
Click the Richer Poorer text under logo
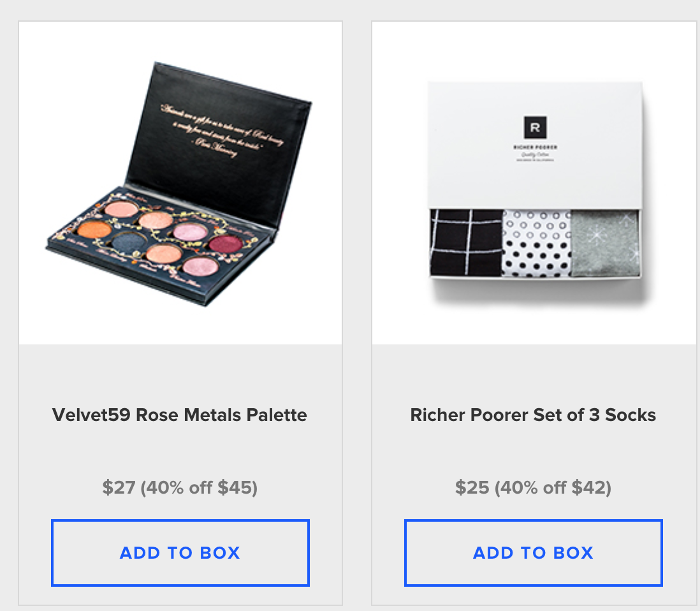[535, 147]
